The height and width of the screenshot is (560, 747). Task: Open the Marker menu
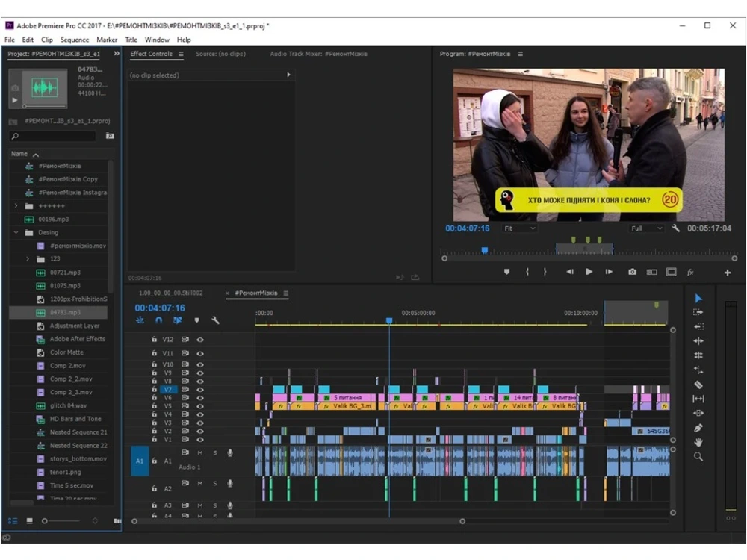coord(107,40)
